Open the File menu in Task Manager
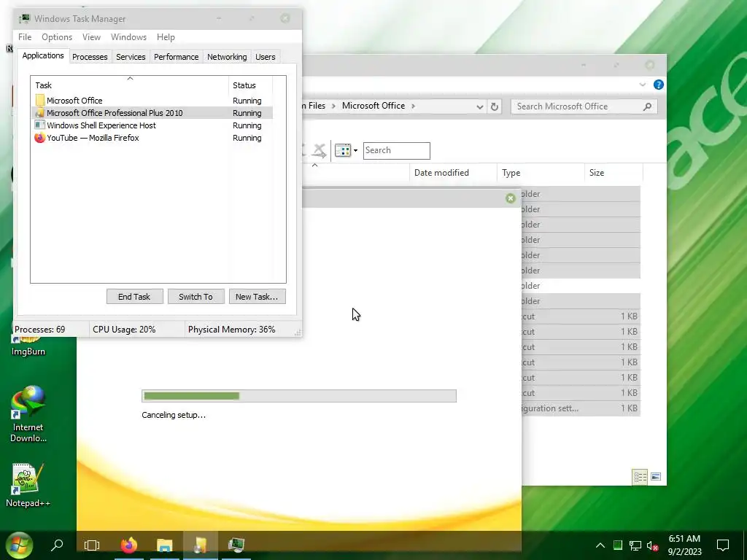The image size is (747, 560). pyautogui.click(x=25, y=37)
